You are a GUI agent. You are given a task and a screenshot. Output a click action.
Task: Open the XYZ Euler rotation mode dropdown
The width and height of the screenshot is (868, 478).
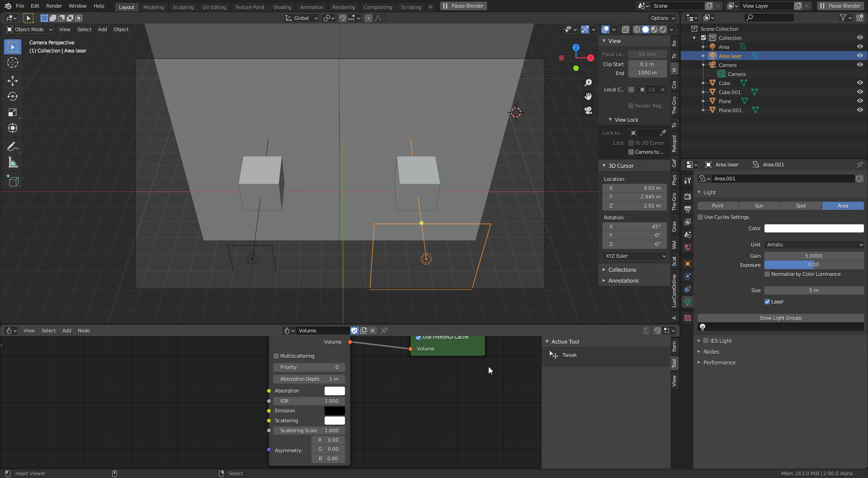(634, 256)
